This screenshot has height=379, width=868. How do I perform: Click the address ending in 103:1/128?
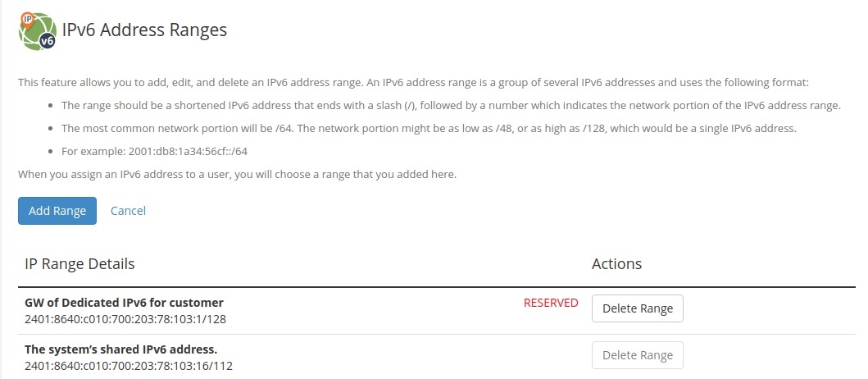pyautogui.click(x=125, y=318)
